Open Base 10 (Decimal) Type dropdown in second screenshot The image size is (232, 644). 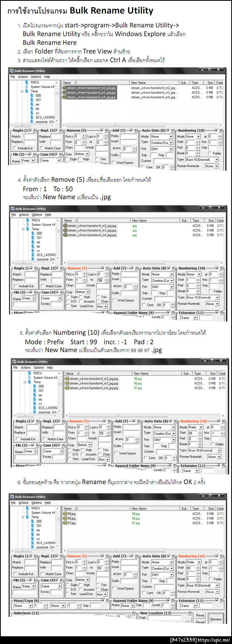click(x=203, y=298)
